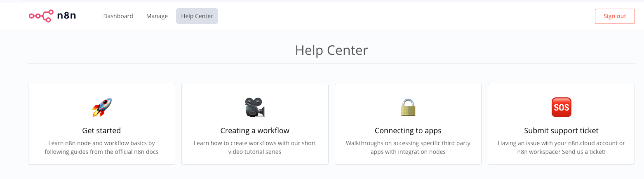Click the movie camera icon
644x179 pixels.
[x=255, y=107]
